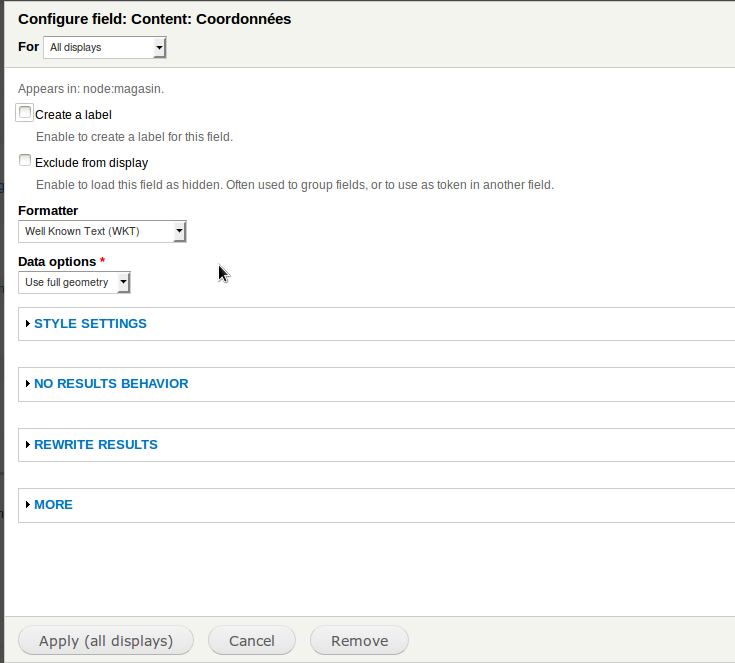Click the arrow on Use full geometry selector
Viewport: 735px width, 663px height.
[123, 282]
